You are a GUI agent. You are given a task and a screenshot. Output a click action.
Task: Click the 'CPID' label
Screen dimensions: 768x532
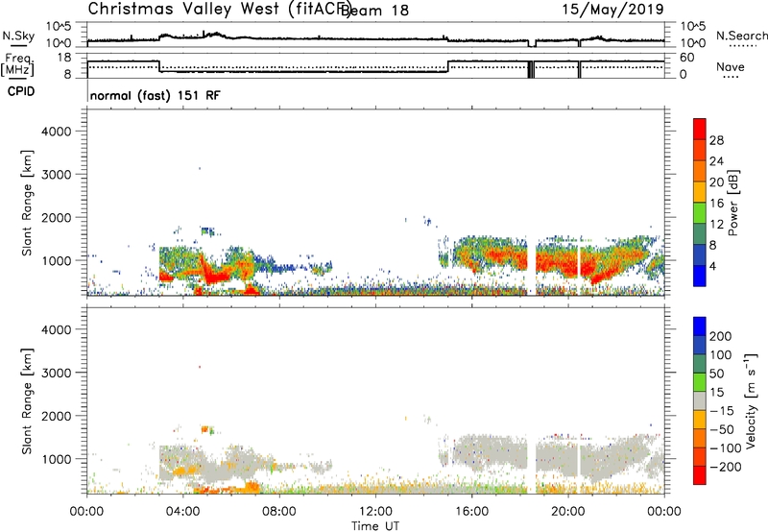(21, 91)
